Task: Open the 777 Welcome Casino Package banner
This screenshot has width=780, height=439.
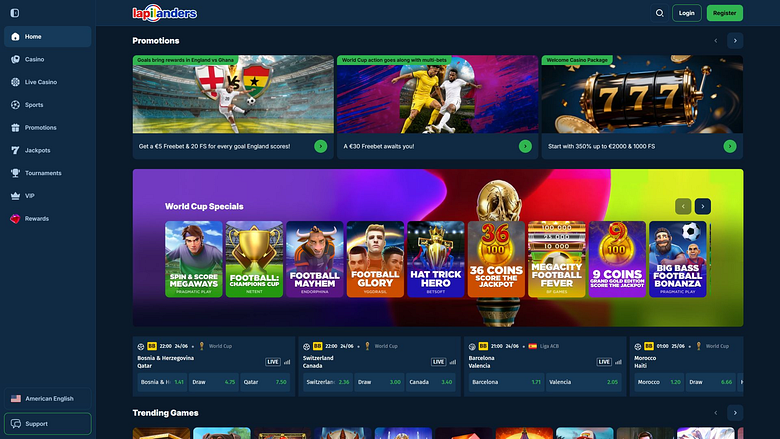Action: [x=642, y=94]
